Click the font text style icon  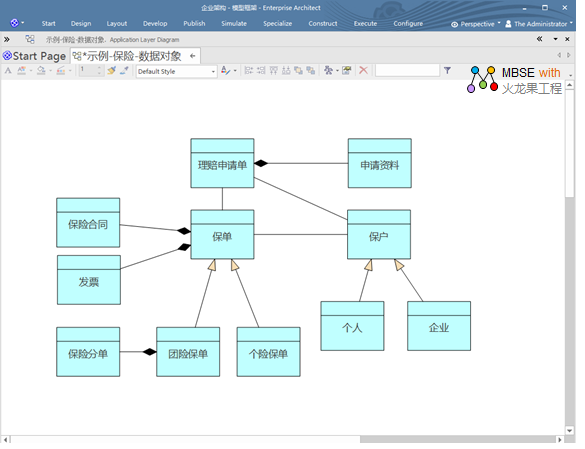click(8, 71)
